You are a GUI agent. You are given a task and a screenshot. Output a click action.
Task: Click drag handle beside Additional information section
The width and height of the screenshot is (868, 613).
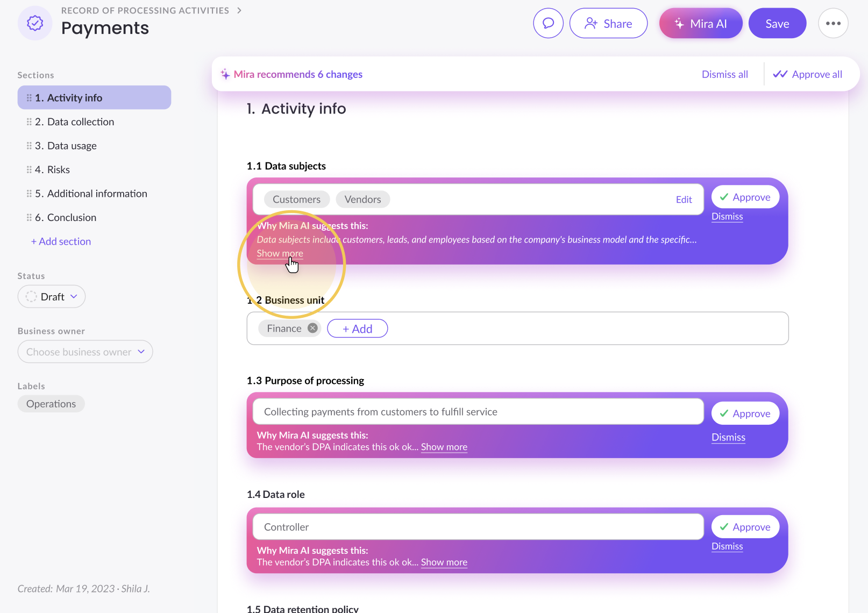tap(29, 194)
